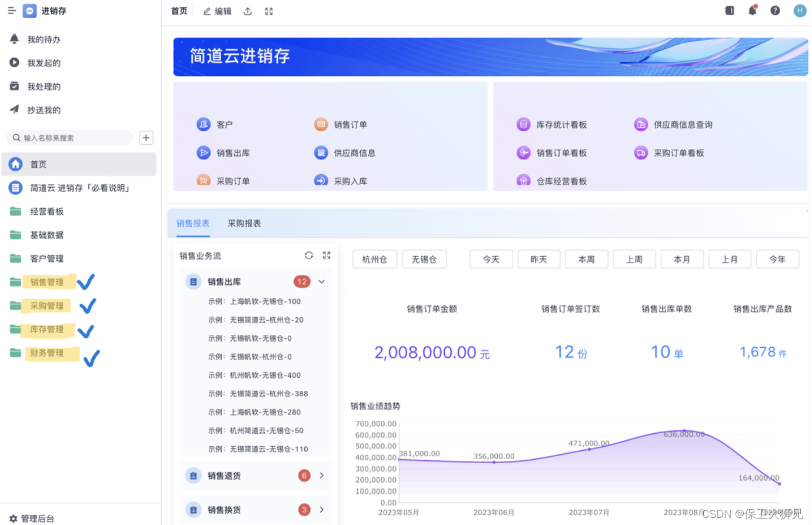This screenshot has width=812, height=525.
Task: Expand 销售业务流 panel to fullscreen
Action: point(327,255)
